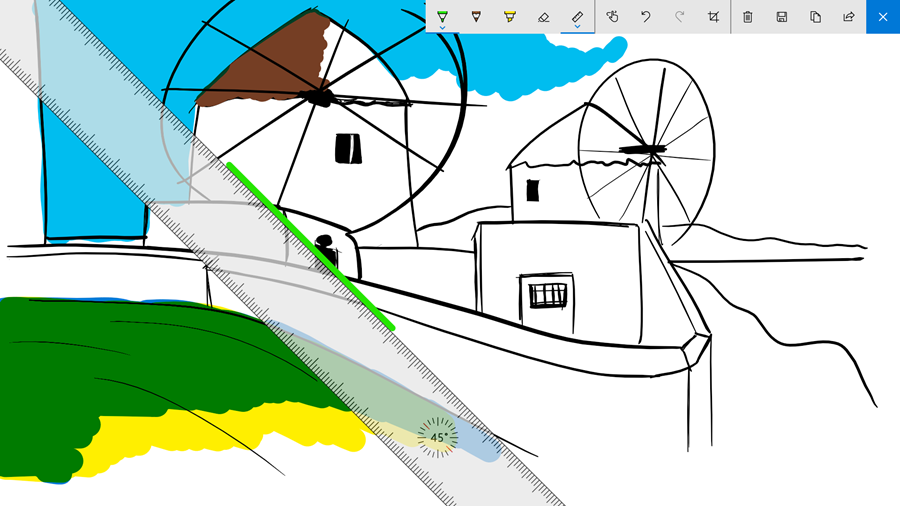Toggle touch writing mode
Screen dimensions: 900x506
pos(612,16)
